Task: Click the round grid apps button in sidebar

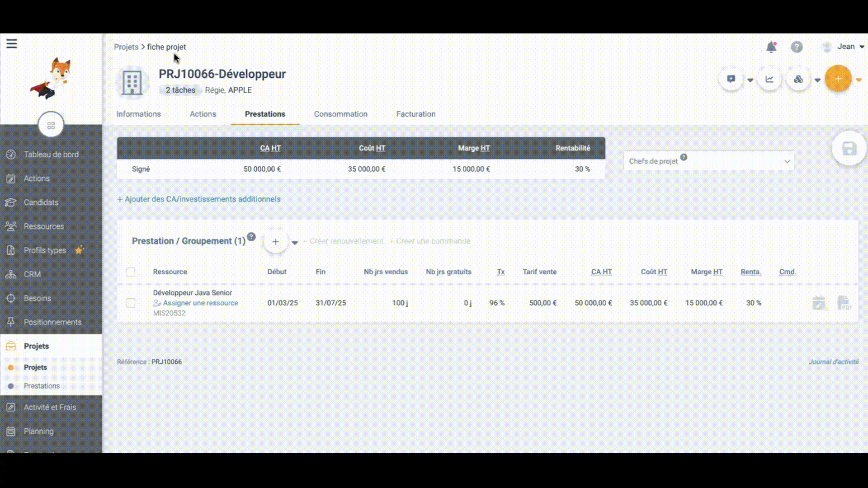Action: pos(51,125)
